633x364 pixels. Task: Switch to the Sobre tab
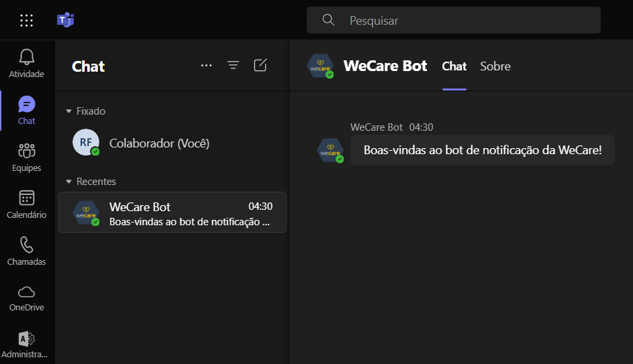click(495, 66)
